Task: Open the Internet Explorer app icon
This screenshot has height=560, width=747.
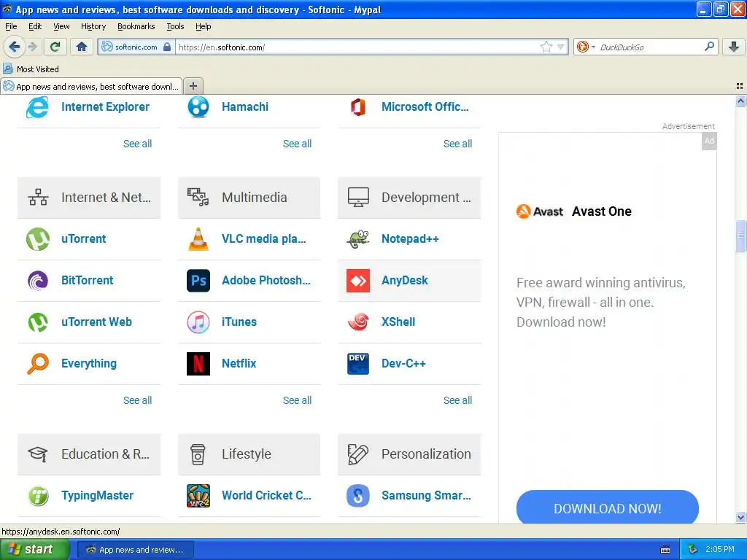Action: [38, 106]
